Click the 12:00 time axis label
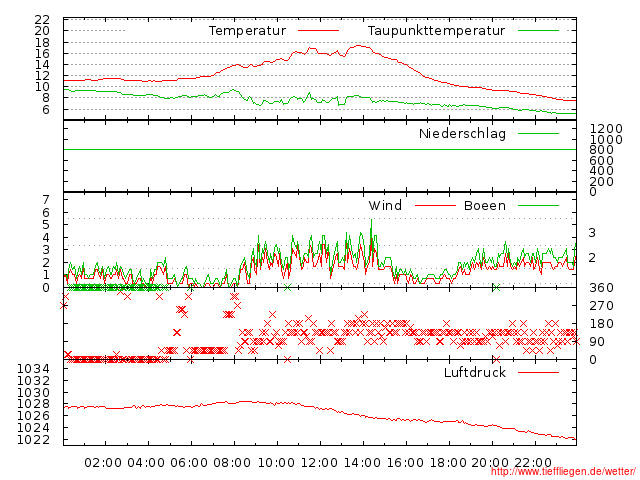The image size is (640, 480). point(319,463)
